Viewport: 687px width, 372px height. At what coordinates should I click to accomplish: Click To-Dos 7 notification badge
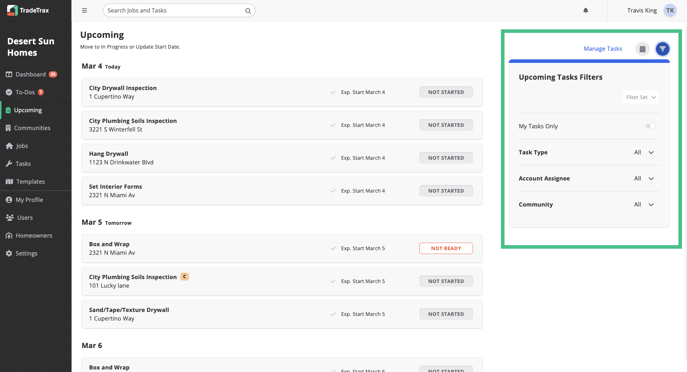pyautogui.click(x=41, y=92)
